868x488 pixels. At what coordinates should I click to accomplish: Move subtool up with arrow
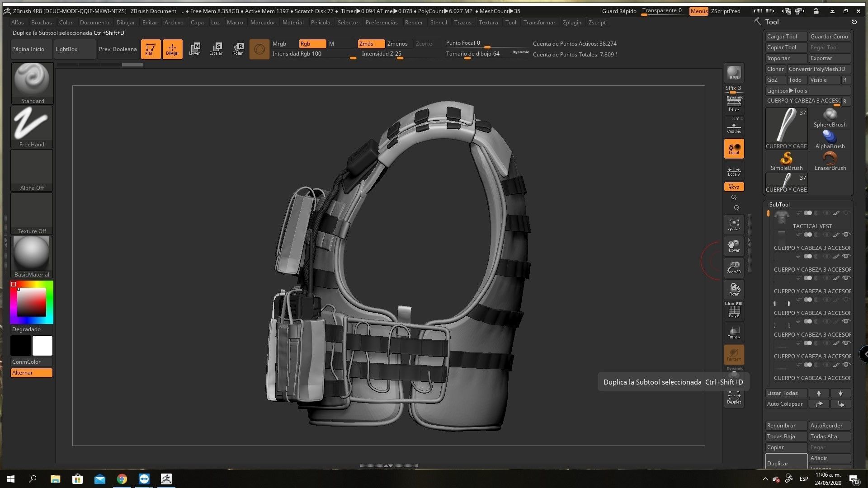point(819,393)
